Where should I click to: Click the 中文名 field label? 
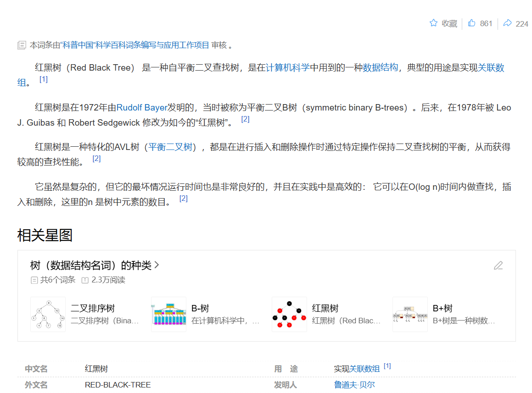point(36,369)
